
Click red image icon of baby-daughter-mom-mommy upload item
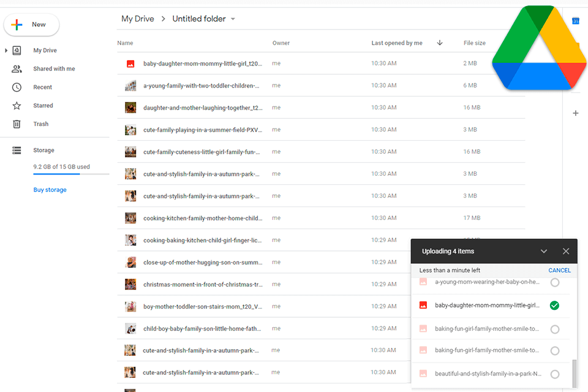coord(423,306)
